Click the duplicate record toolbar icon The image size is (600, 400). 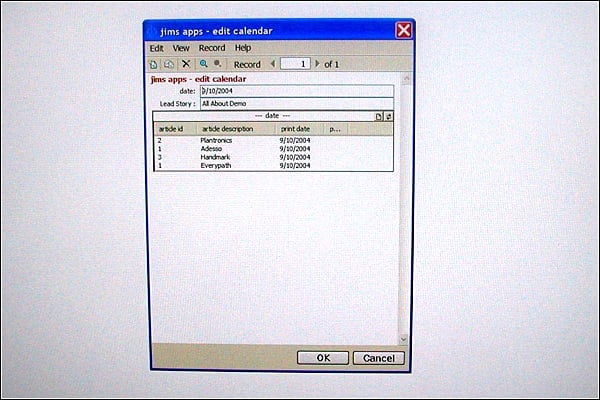[x=169, y=64]
